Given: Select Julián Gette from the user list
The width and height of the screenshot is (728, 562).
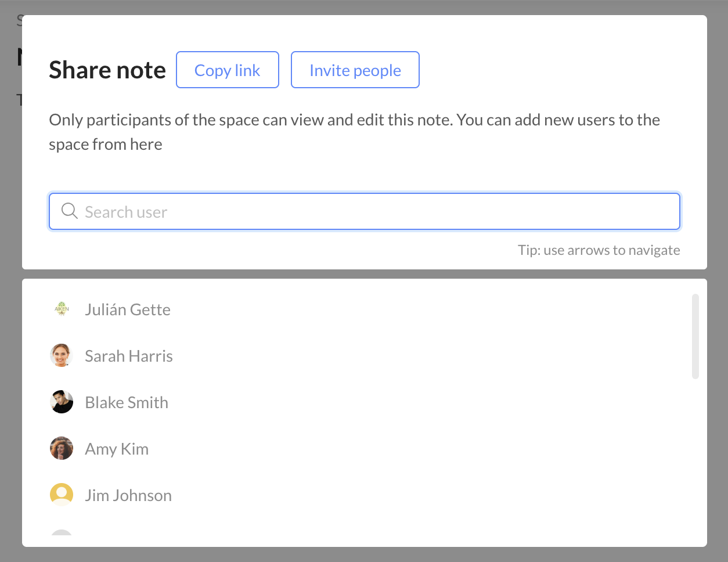Looking at the screenshot, I should (128, 309).
